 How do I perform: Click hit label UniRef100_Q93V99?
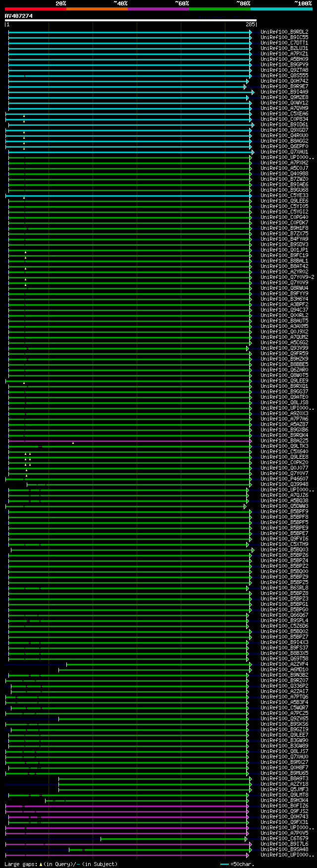(x=284, y=348)
